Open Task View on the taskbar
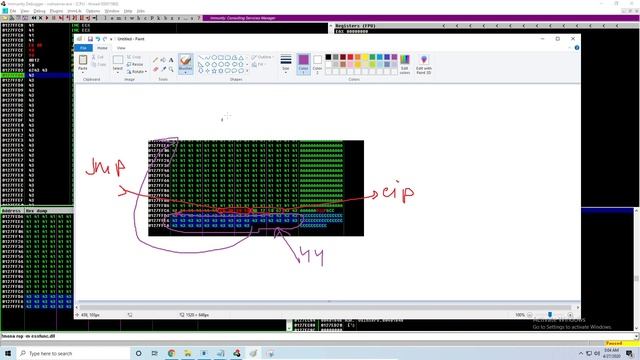Image resolution: width=640 pixels, height=360 pixels. (x=155, y=353)
